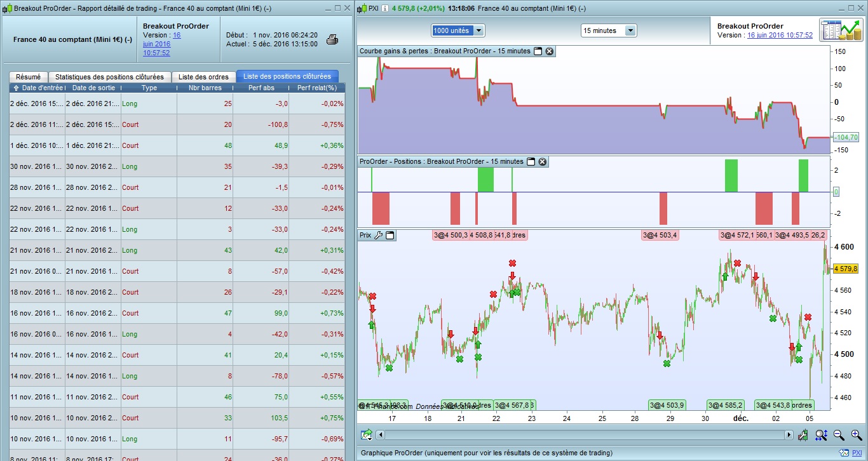Click the zoom out magnifier icon

(839, 435)
